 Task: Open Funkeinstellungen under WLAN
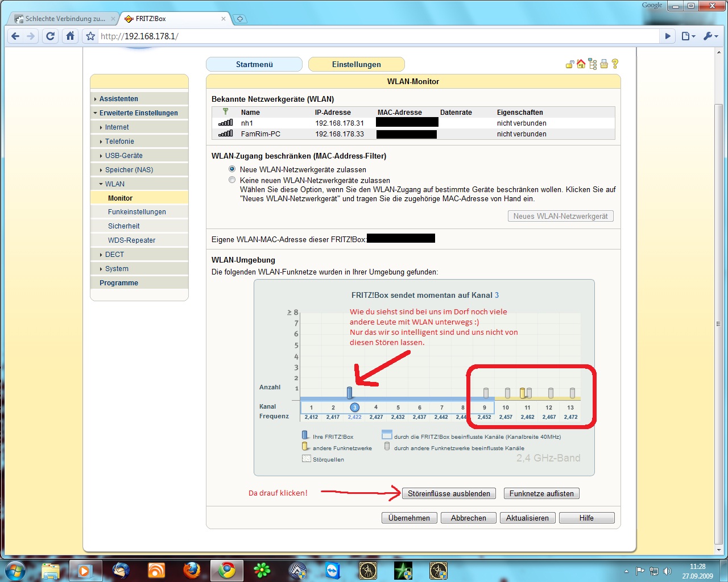pos(137,212)
